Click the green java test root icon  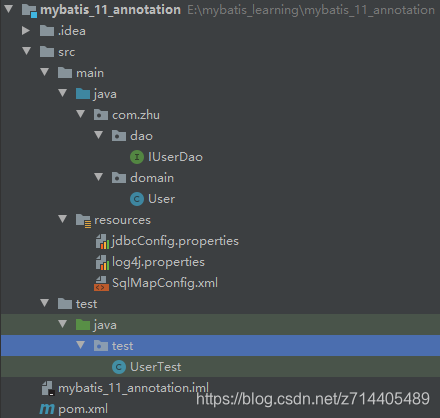point(83,325)
